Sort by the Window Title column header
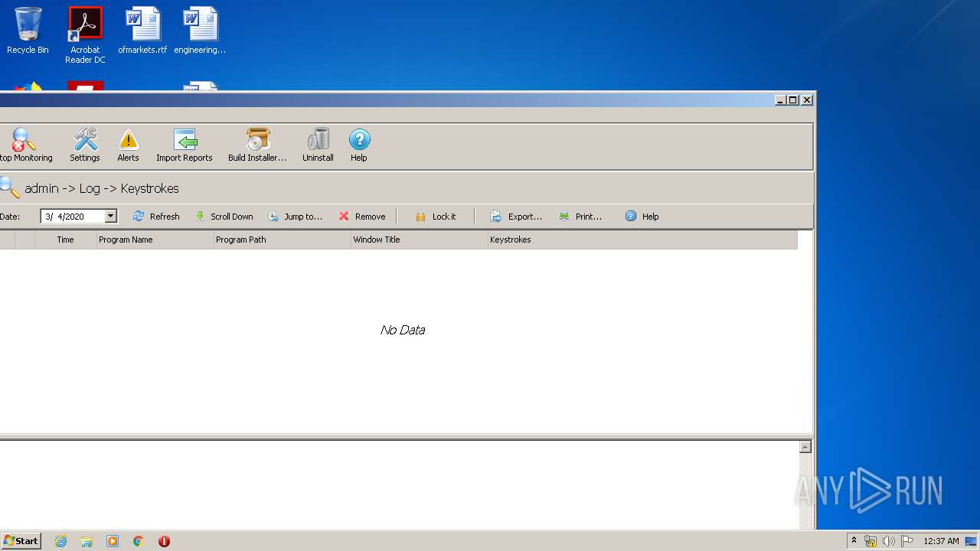The height and width of the screenshot is (551, 980). tap(419, 240)
